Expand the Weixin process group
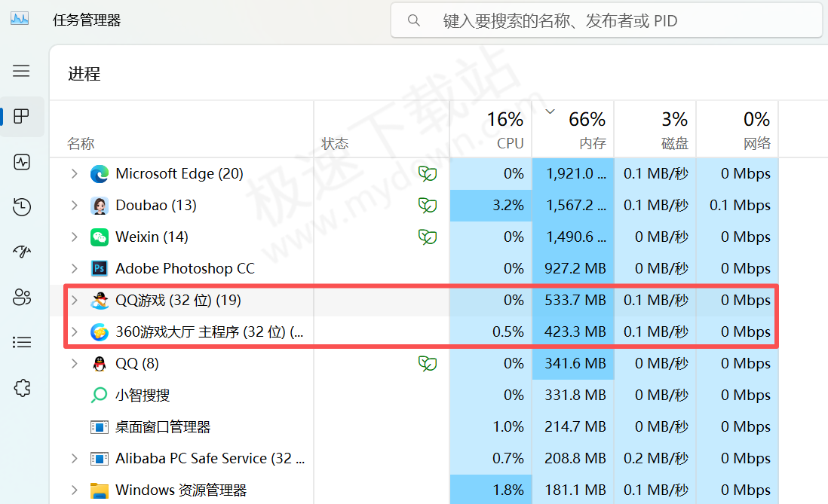Viewport: 828px width, 504px height. pyautogui.click(x=74, y=237)
